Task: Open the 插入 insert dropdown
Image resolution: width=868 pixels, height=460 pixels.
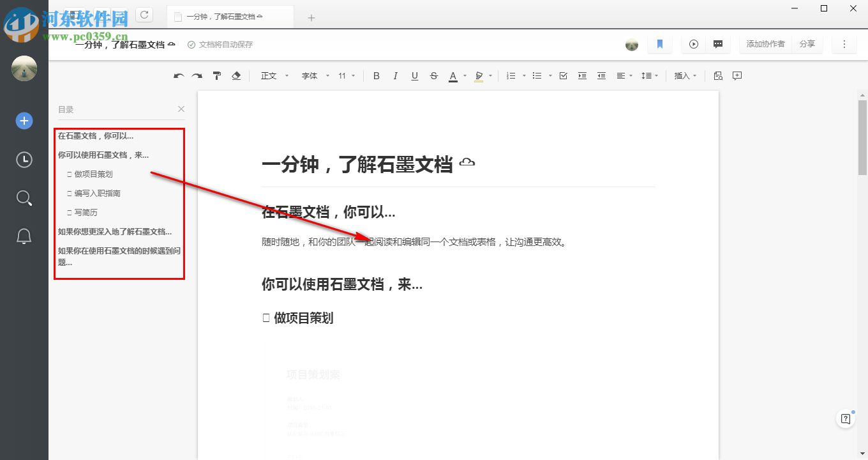Action: (685, 76)
